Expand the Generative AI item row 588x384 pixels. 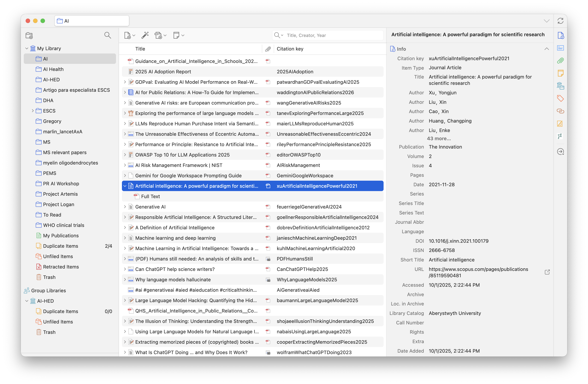click(125, 207)
